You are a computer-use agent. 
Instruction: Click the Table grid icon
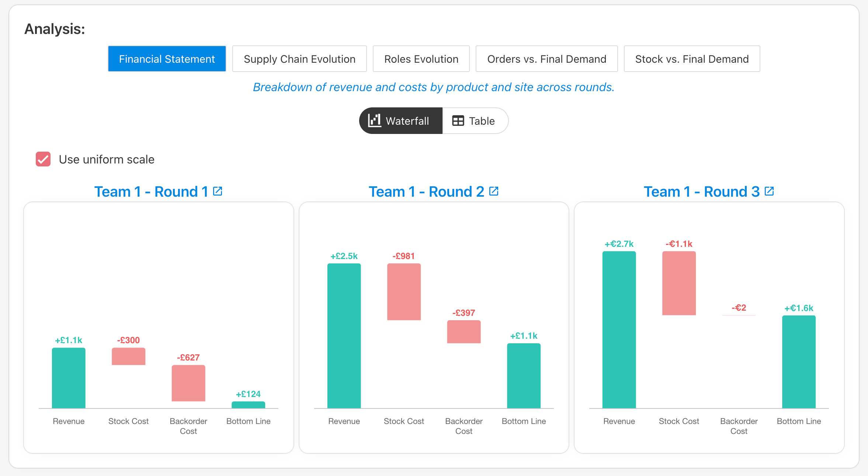pos(458,121)
